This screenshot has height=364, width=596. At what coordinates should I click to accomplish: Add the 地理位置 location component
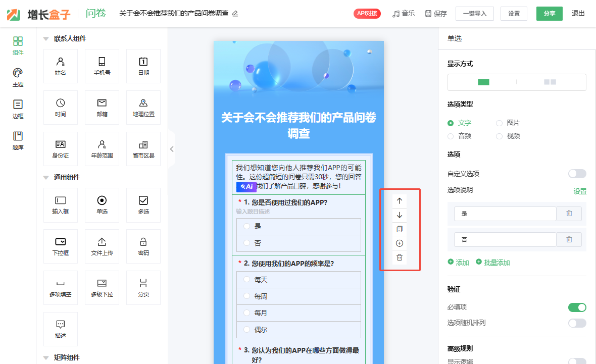tap(143, 108)
